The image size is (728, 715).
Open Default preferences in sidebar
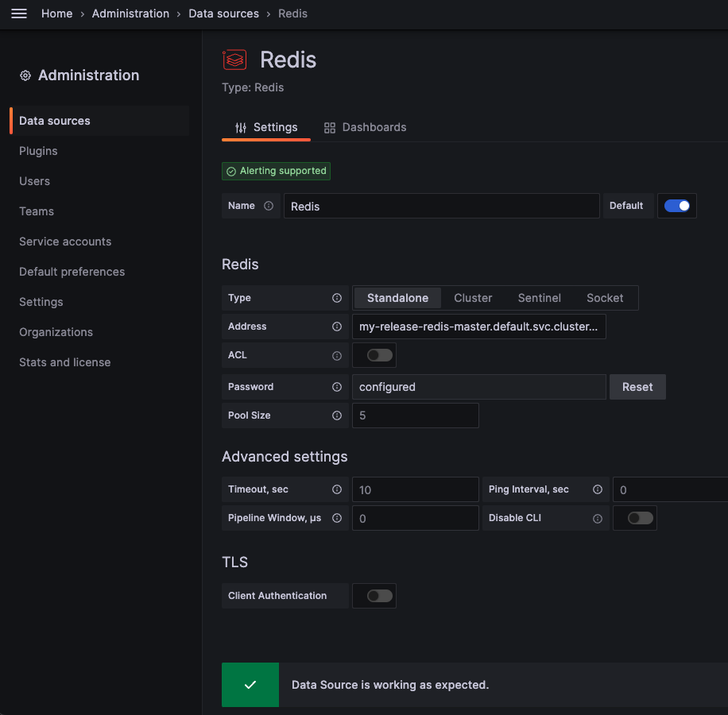[72, 272]
